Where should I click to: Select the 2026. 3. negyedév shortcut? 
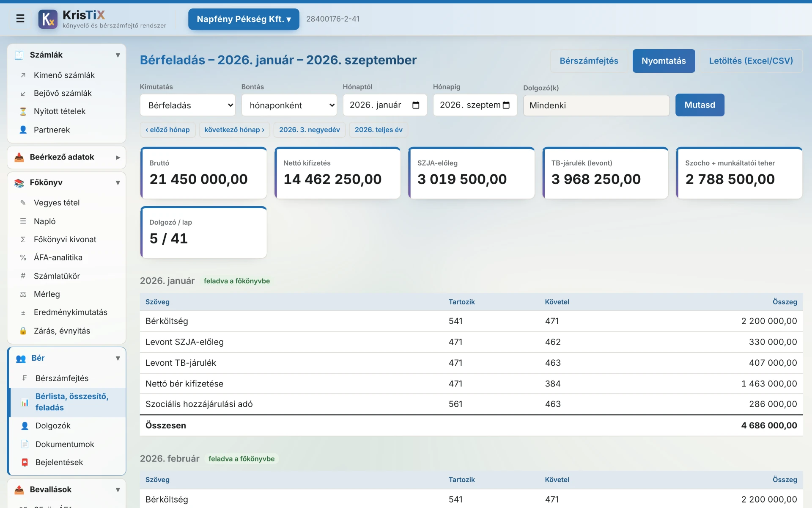[x=310, y=130]
